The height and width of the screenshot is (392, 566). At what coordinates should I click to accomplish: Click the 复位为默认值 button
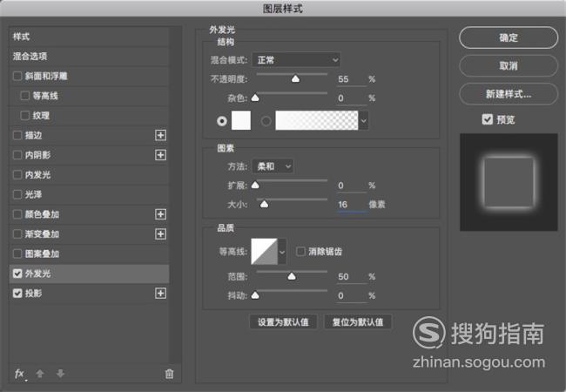(x=358, y=322)
